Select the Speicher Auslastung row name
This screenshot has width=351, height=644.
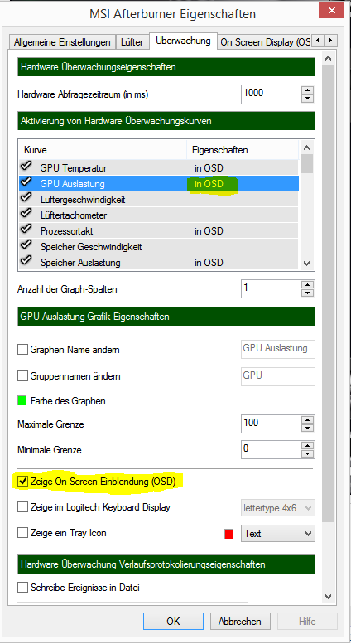[80, 263]
